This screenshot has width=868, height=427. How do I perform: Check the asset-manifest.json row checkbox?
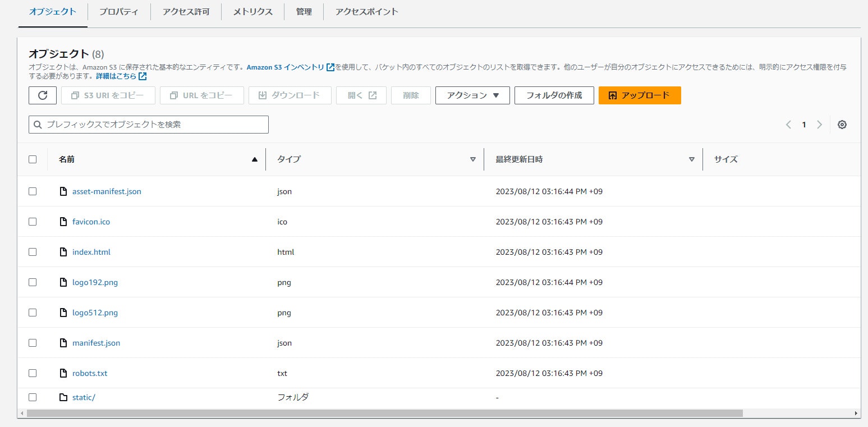33,191
